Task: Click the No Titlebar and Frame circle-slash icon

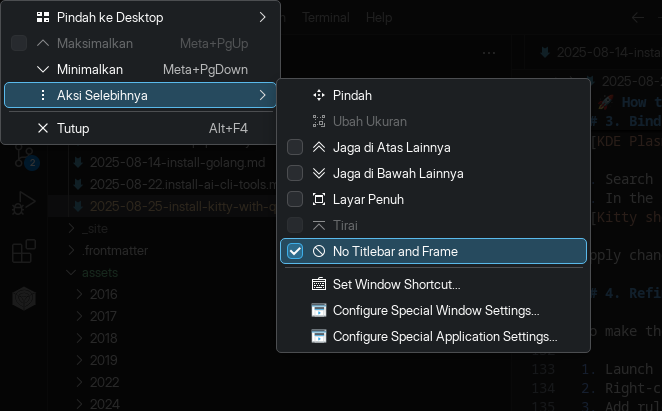Action: pos(319,251)
